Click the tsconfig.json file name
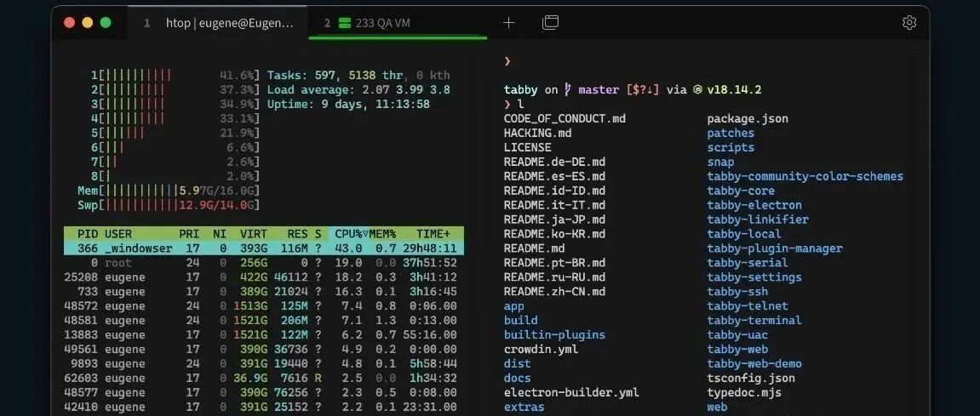This screenshot has height=416, width=980. pyautogui.click(x=751, y=378)
